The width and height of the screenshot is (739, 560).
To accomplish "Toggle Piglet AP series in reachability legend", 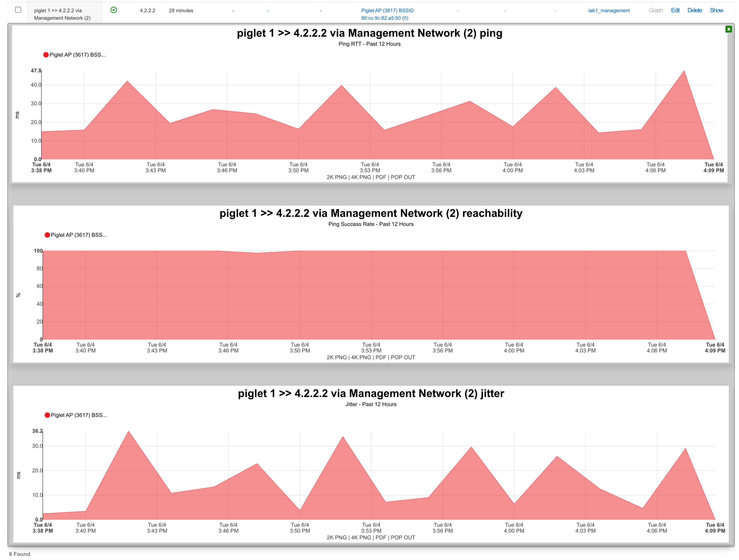I will 79,235.
